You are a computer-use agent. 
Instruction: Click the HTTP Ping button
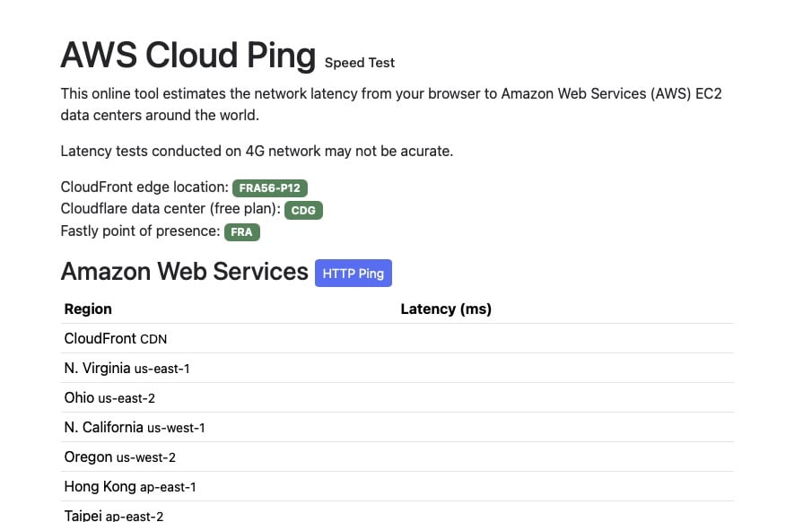(x=354, y=273)
